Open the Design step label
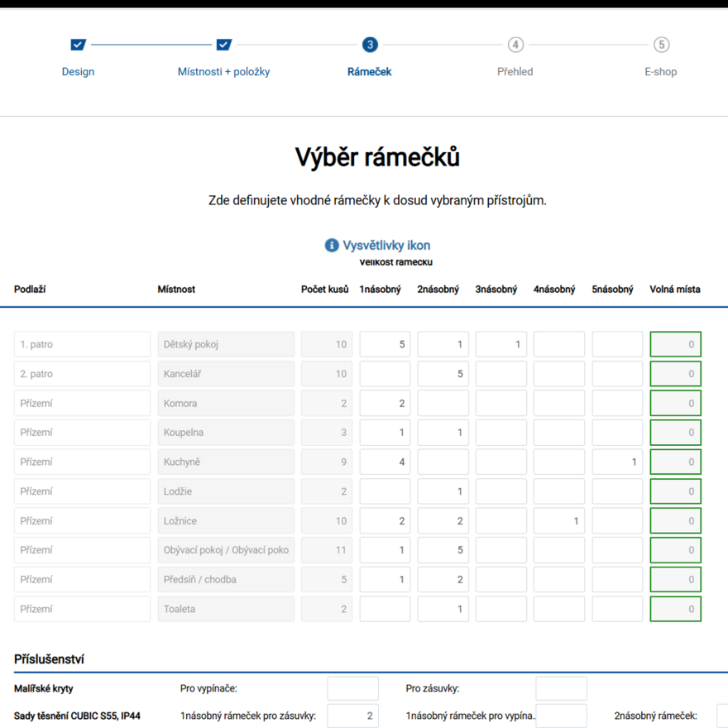 pyautogui.click(x=78, y=71)
